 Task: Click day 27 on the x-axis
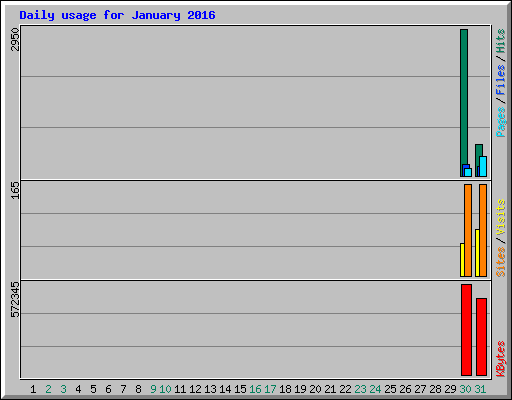click(420, 389)
